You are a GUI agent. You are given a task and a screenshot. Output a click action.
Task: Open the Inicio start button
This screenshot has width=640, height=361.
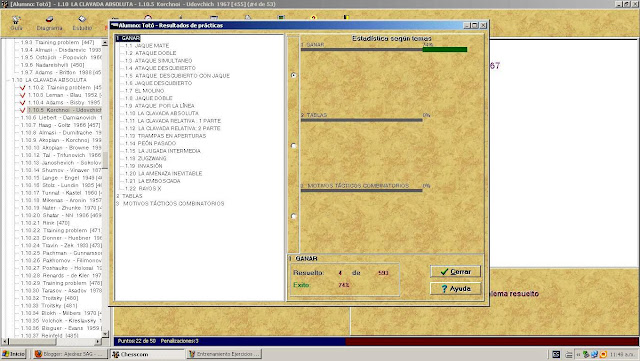click(x=13, y=354)
